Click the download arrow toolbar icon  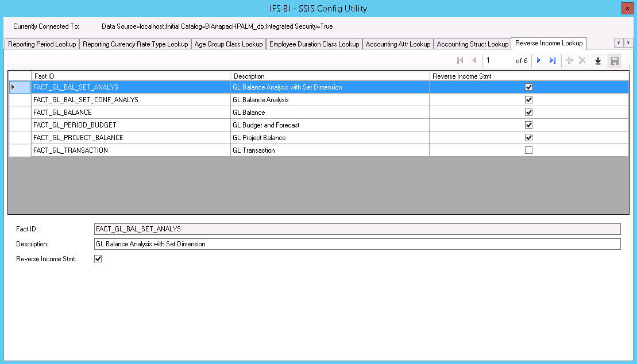pos(598,61)
